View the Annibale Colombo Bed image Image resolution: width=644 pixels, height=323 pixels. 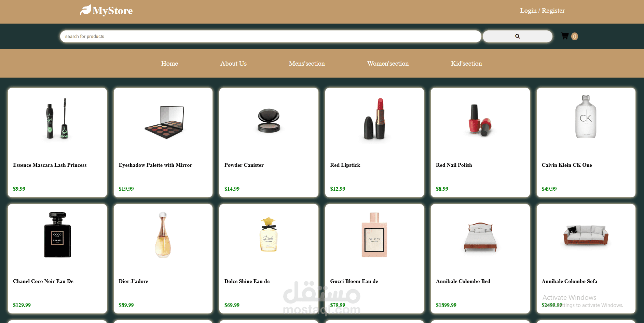[480, 237]
